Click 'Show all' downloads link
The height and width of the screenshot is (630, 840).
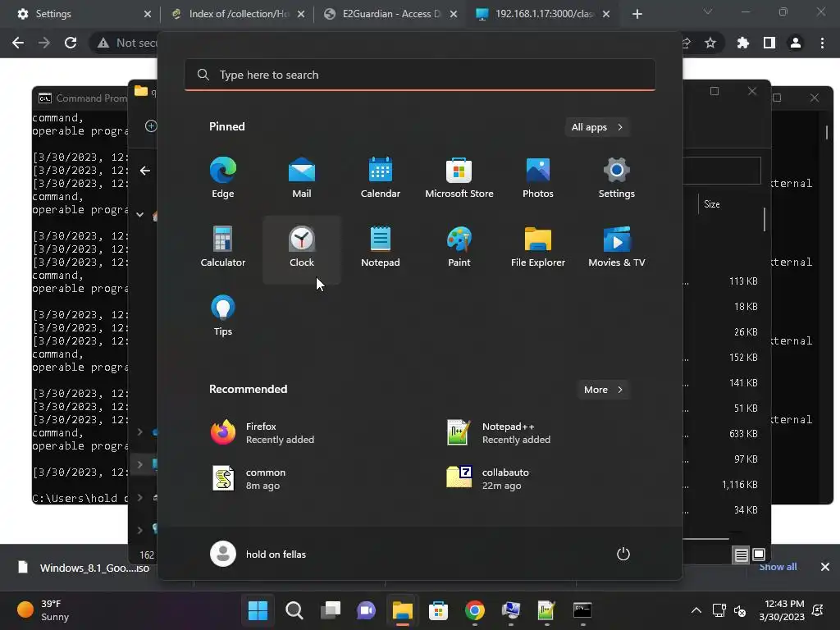pos(778,567)
